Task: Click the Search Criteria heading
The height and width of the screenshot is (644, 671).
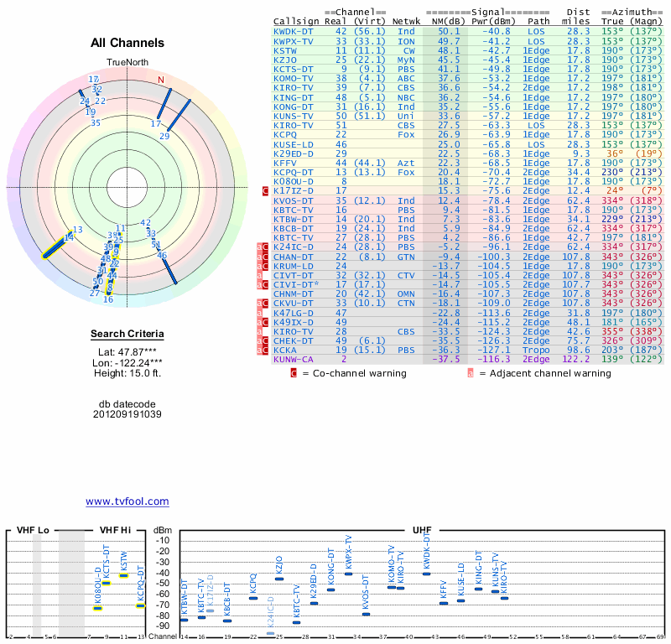Action: [127, 335]
